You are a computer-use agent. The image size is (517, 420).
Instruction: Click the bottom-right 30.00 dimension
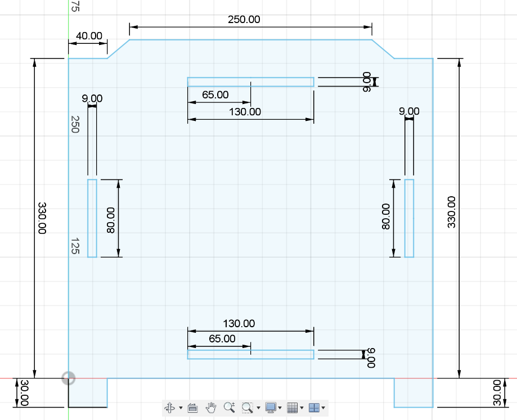click(x=497, y=392)
